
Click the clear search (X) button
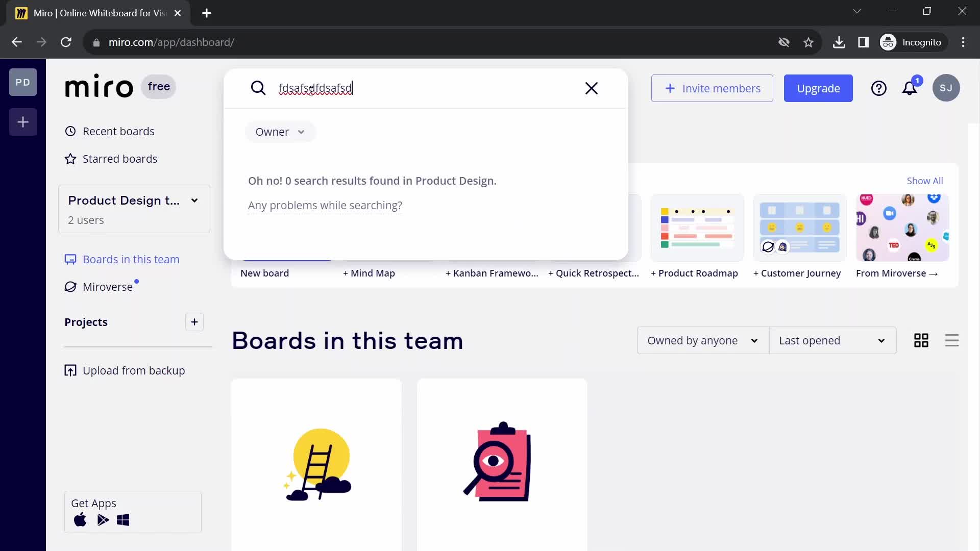(x=591, y=88)
